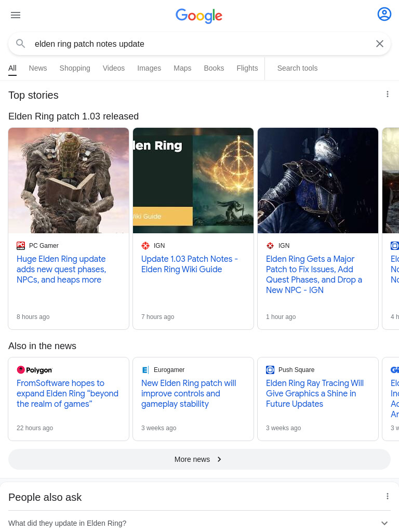Click Eurogamer '3 weeks ago' timestamp
Image resolution: width=399 pixels, height=532 pixels.
point(159,428)
